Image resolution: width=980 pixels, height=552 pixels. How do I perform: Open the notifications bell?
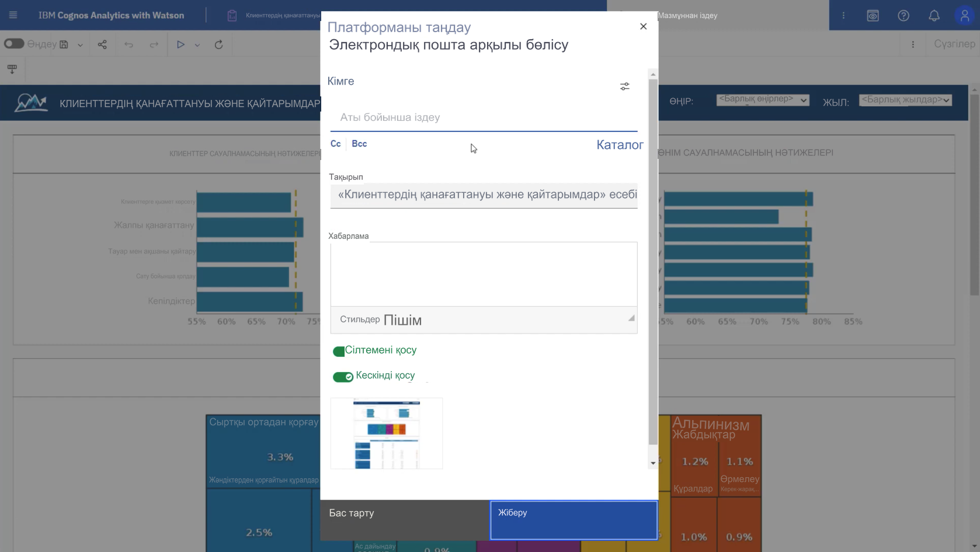pyautogui.click(x=934, y=15)
